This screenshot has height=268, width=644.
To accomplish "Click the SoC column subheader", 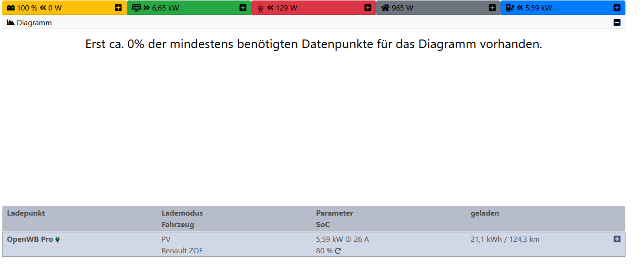I will click(x=323, y=225).
